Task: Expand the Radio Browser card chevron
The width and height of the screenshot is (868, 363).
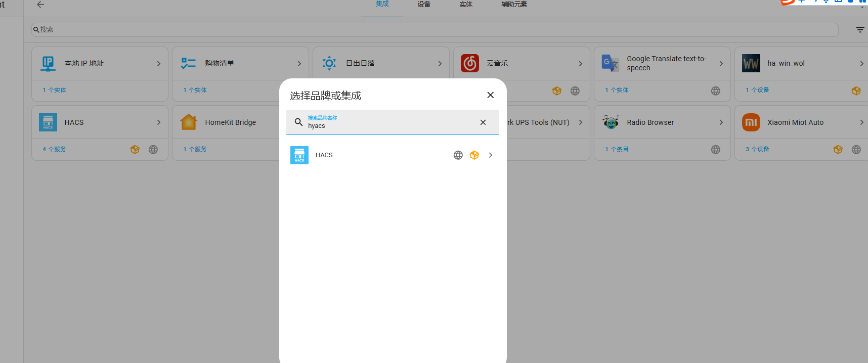Action: [x=721, y=122]
